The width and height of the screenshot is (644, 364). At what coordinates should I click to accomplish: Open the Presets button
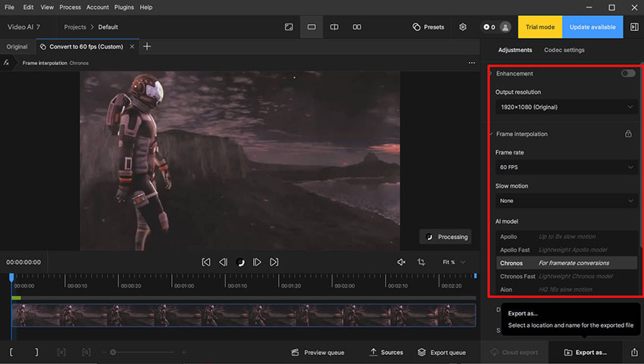[x=428, y=27]
